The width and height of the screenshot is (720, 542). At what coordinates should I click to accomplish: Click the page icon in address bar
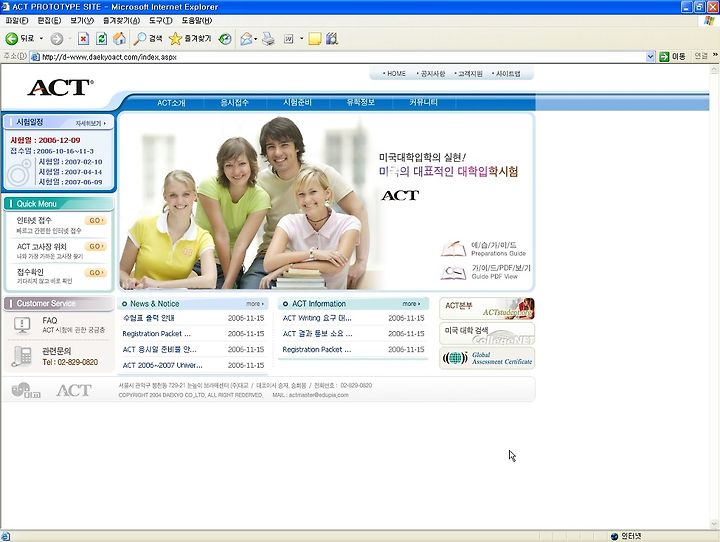[35, 57]
